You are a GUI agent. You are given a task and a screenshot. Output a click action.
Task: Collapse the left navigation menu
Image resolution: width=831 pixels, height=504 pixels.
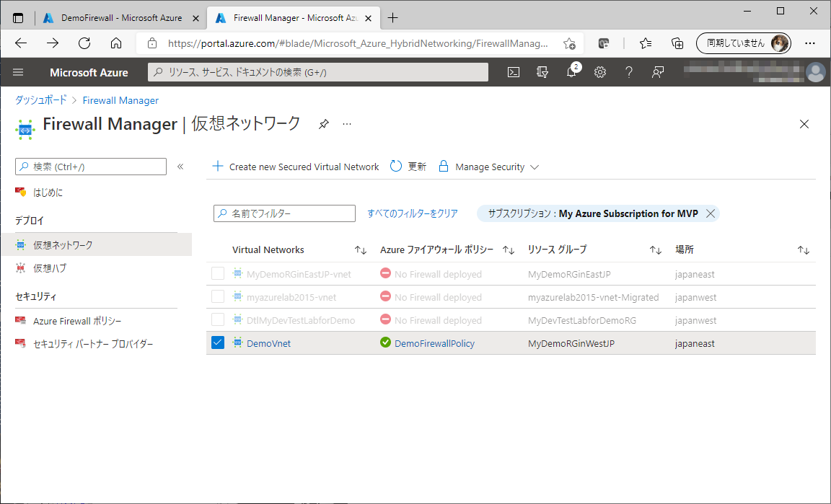click(180, 167)
